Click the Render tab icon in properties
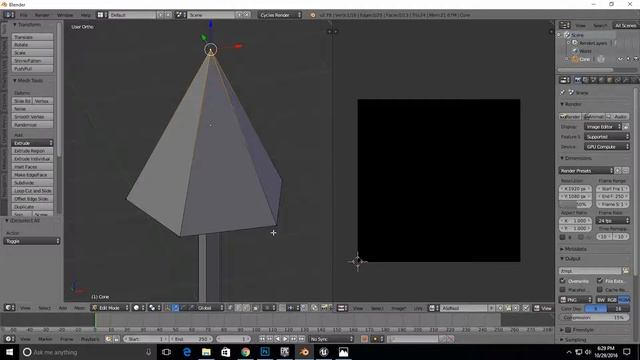The width and height of the screenshot is (640, 360). [578, 80]
